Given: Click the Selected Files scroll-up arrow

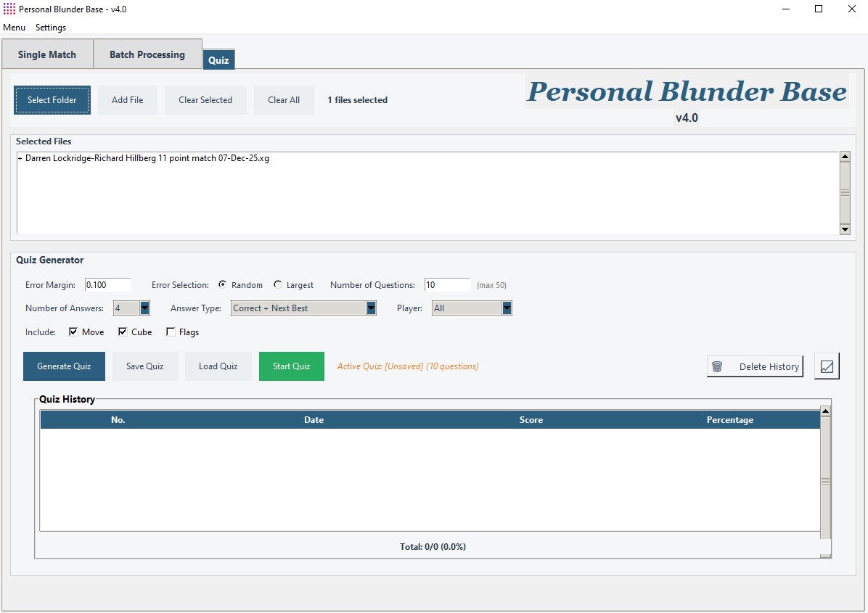Looking at the screenshot, I should 844,157.
